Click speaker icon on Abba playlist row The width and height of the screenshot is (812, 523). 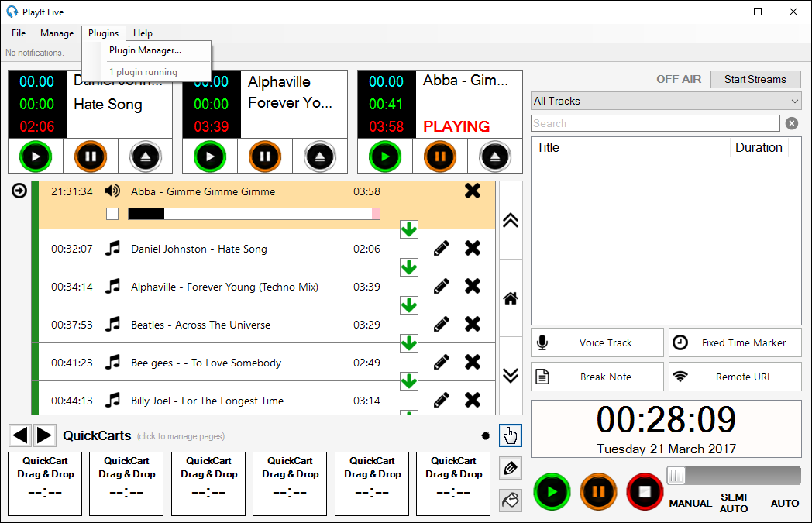click(x=112, y=191)
